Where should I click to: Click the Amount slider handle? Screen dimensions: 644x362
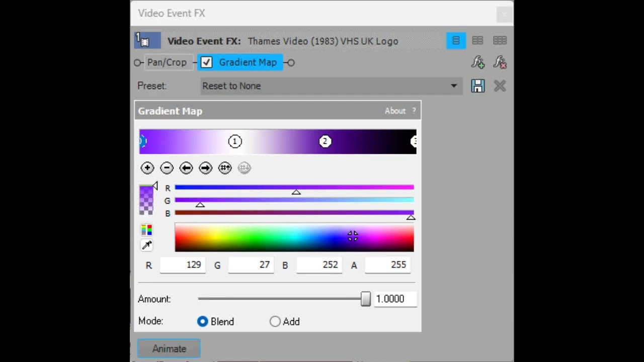366,299
